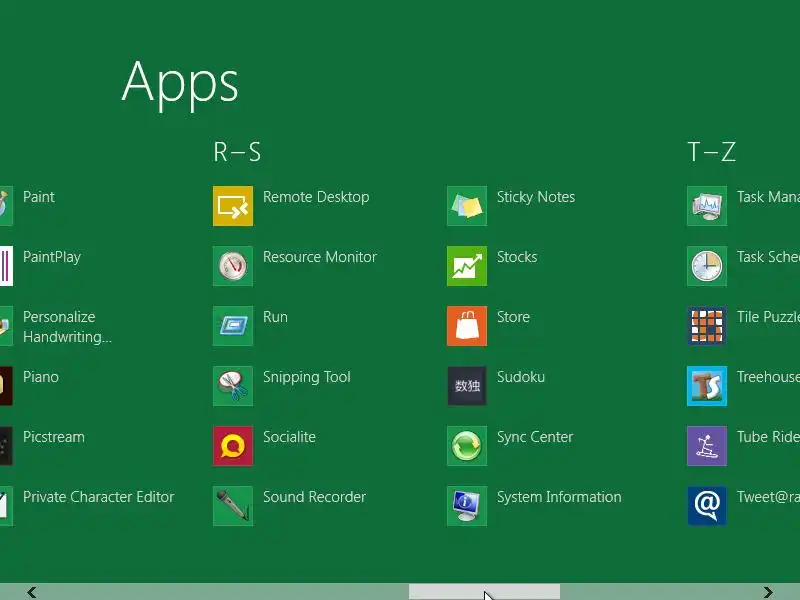Click the Task Scheduler label
The height and width of the screenshot is (600, 800).
click(768, 257)
